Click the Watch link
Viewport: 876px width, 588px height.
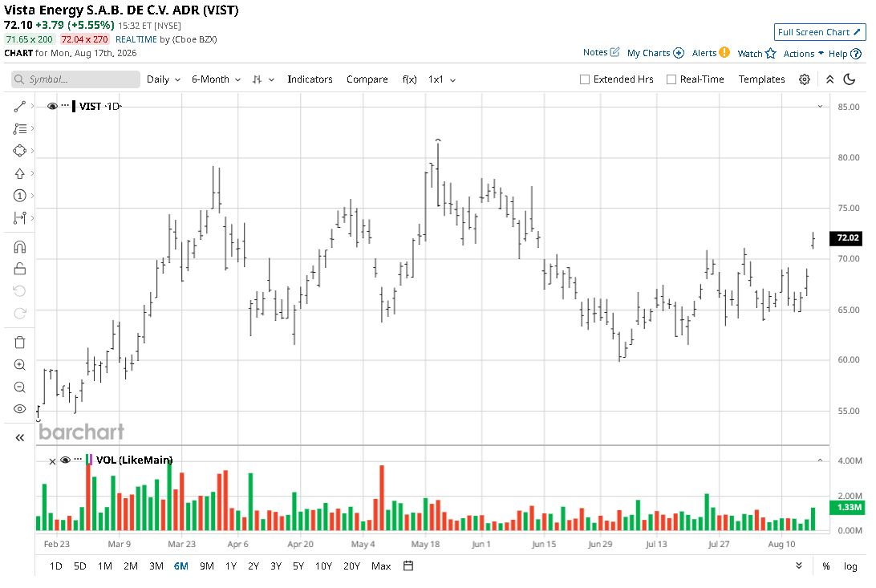click(x=750, y=54)
